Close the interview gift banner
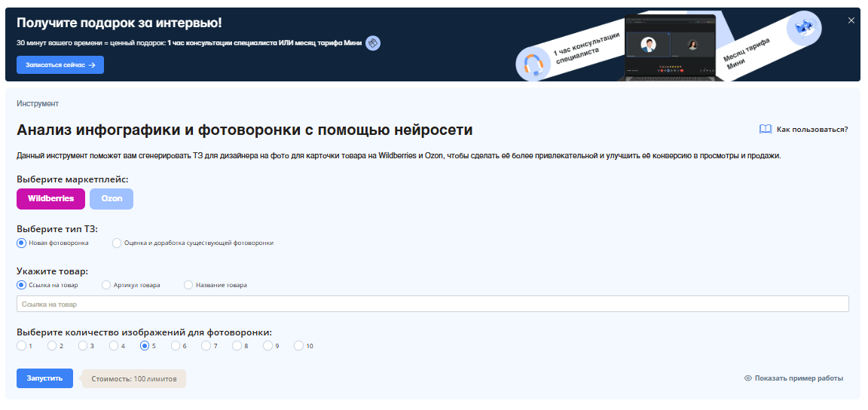Screen dimensions: 868x410 click(x=851, y=20)
